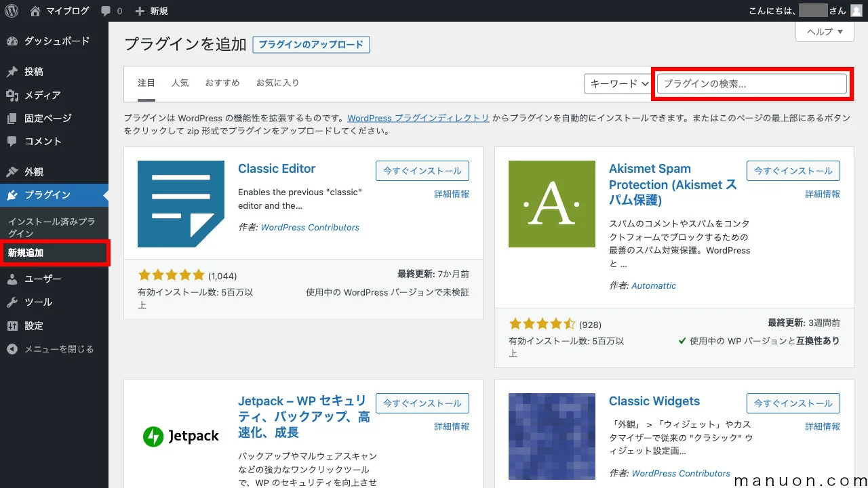Click the collapse menu arrow icon
Screen dimensions: 868x488
[x=12, y=349]
